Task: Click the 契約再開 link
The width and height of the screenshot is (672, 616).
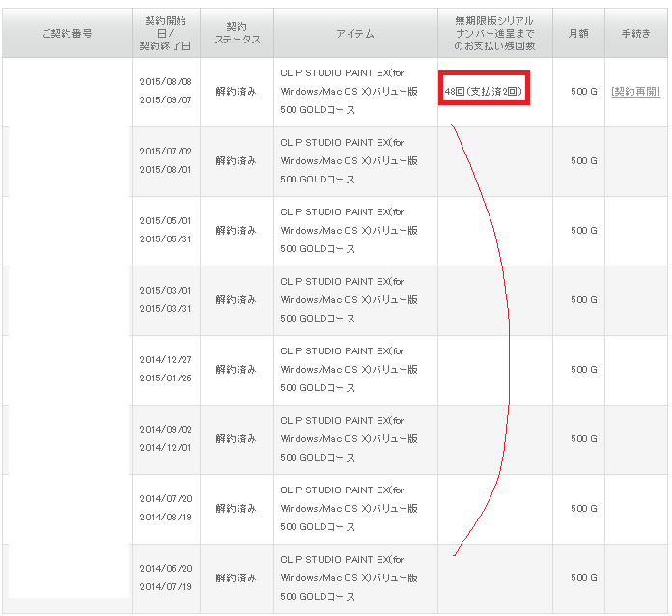Action: 636,92
